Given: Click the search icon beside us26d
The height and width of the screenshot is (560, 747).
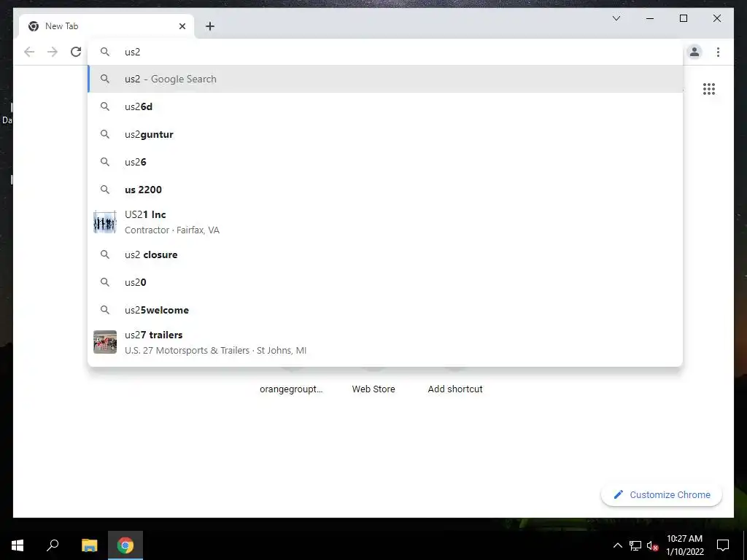Looking at the screenshot, I should tap(105, 106).
